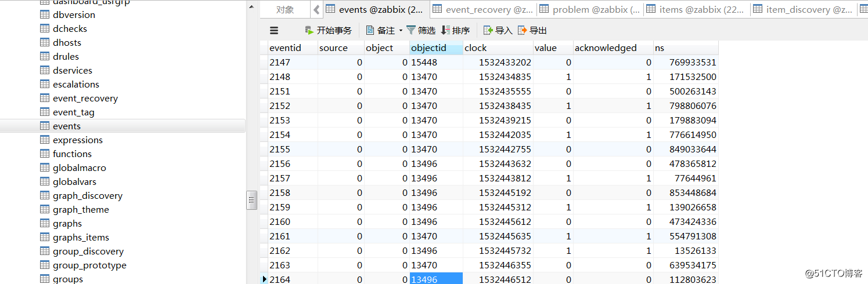The width and height of the screenshot is (868, 284).
Task: Click clock cell 1532442035
Action: tap(498, 134)
